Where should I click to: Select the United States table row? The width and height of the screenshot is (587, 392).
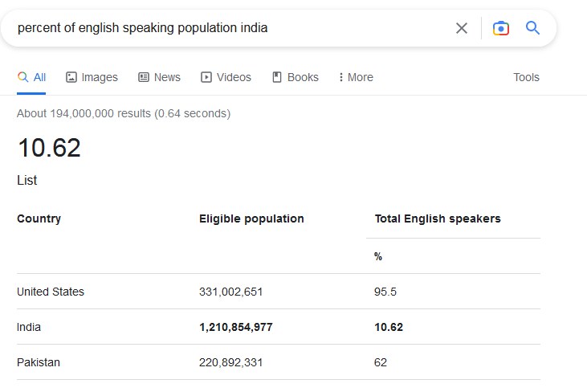click(x=51, y=292)
